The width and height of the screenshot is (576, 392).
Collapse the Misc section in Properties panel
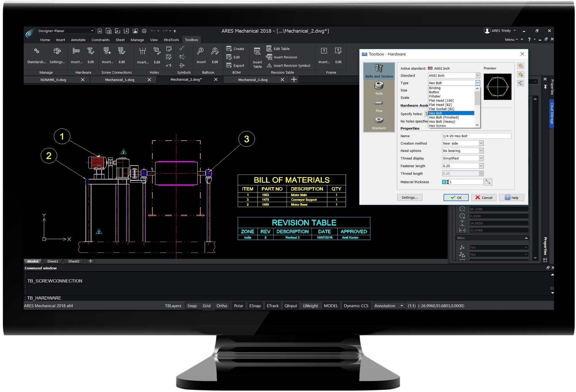(526, 238)
